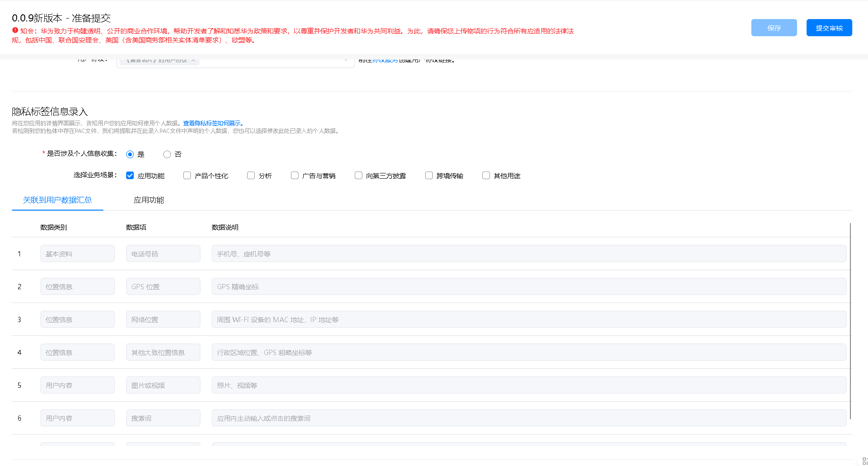
Task: Tick the 分析 scenario checkbox
Action: pos(251,175)
